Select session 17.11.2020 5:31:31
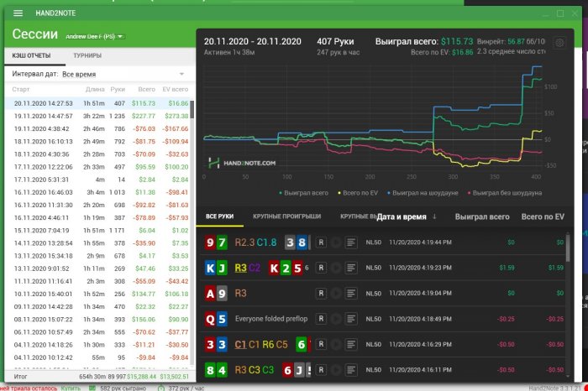The height and width of the screenshot is (391, 588). click(98, 180)
